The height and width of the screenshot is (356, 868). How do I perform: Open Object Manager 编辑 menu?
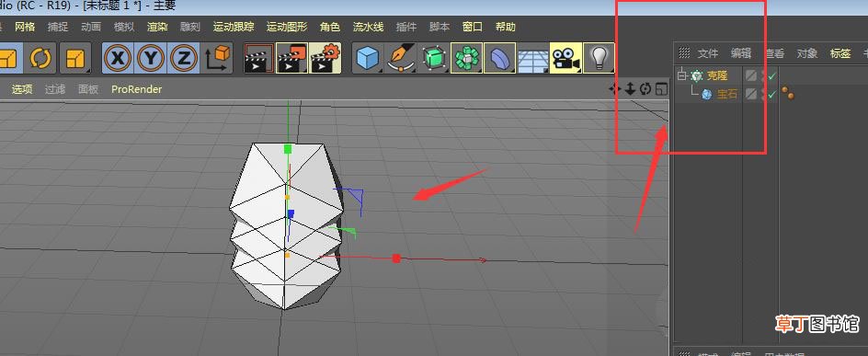[741, 53]
